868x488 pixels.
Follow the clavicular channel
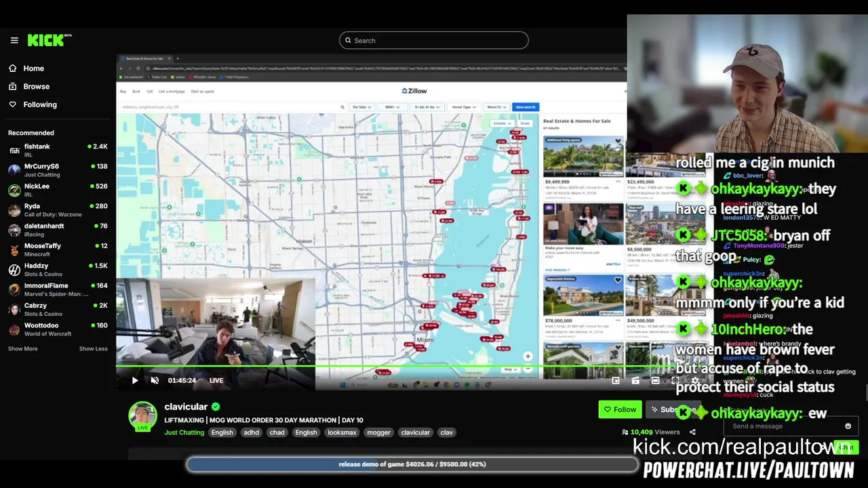620,409
